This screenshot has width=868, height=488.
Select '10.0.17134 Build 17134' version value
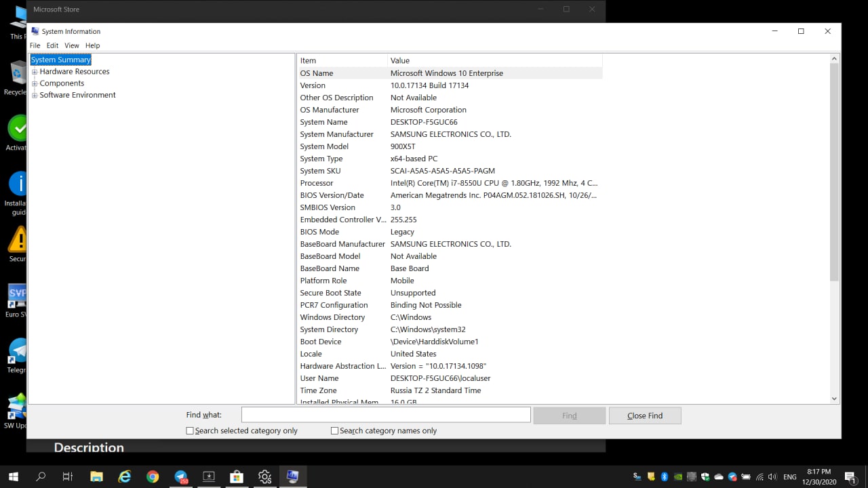tap(429, 85)
